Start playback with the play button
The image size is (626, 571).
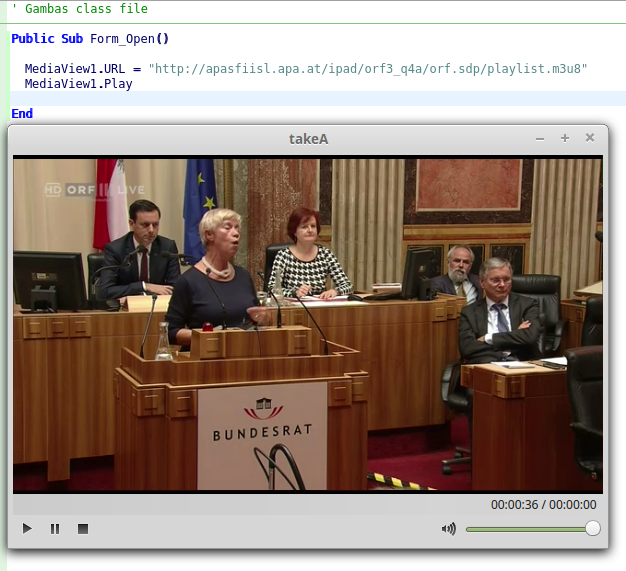[x=27, y=529]
